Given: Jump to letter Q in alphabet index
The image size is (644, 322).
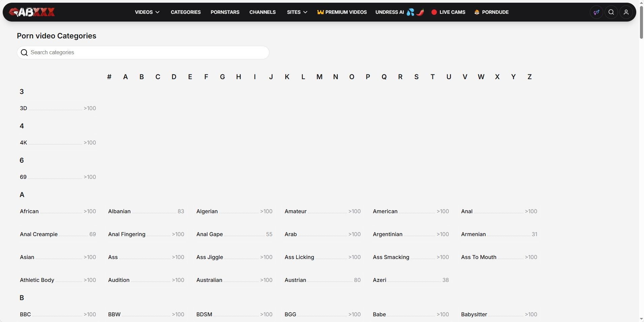Looking at the screenshot, I should click(384, 77).
